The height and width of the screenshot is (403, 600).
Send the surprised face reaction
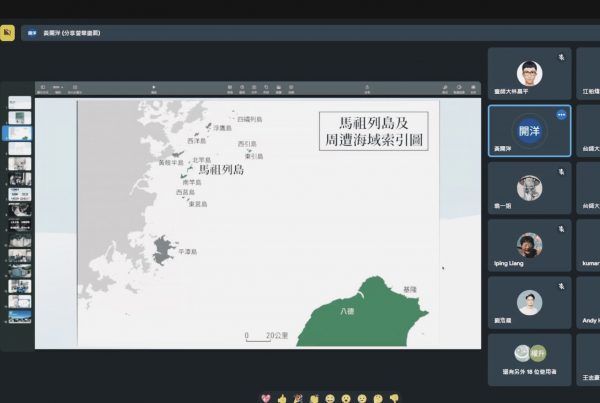tap(345, 397)
